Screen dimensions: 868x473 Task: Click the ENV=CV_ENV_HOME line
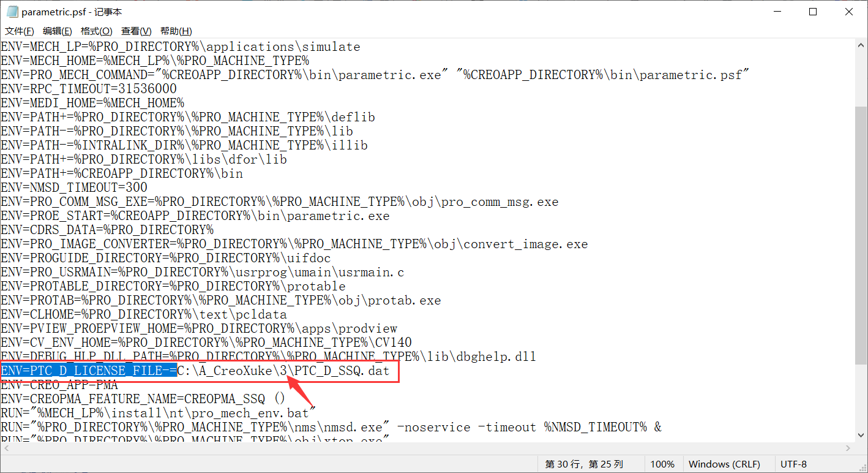[x=206, y=342]
